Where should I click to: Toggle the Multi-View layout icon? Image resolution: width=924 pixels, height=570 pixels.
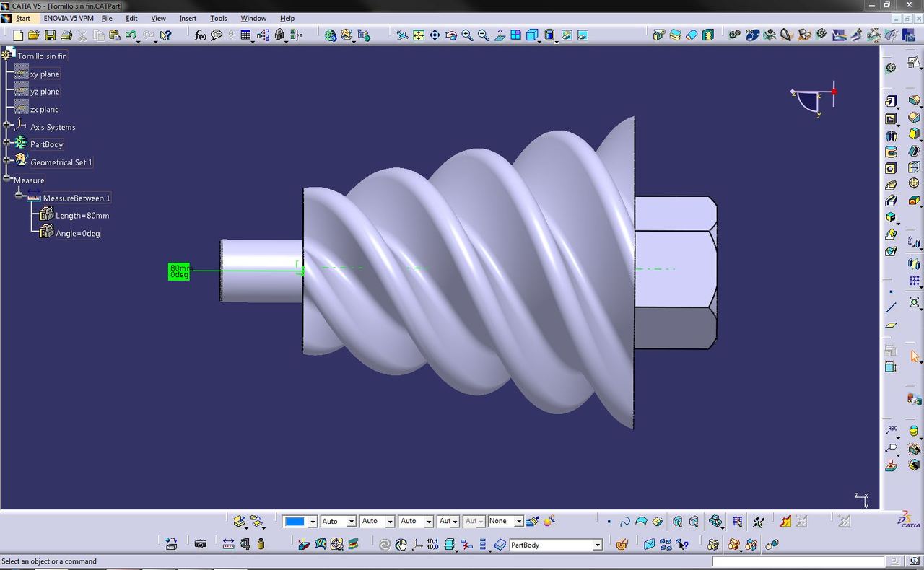click(x=516, y=35)
